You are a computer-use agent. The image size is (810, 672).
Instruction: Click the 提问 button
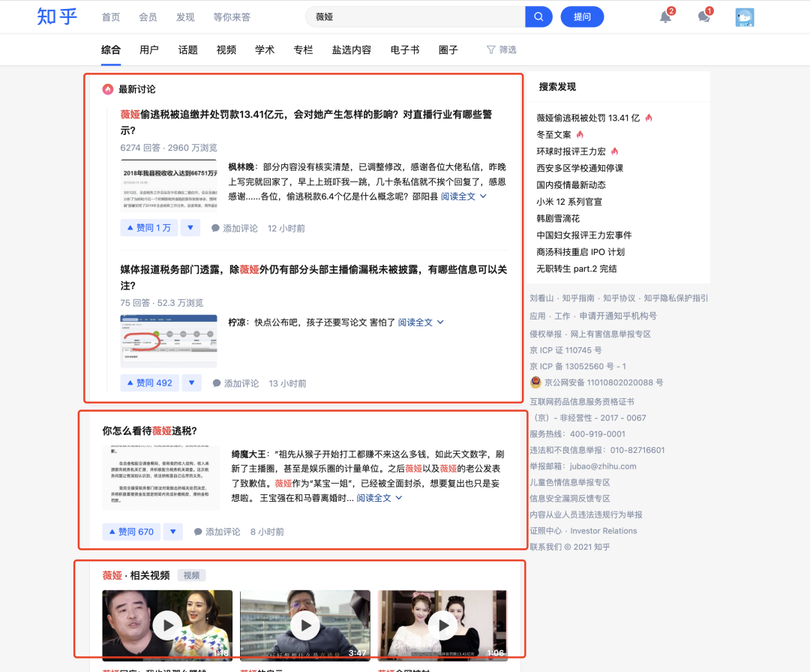point(582,16)
